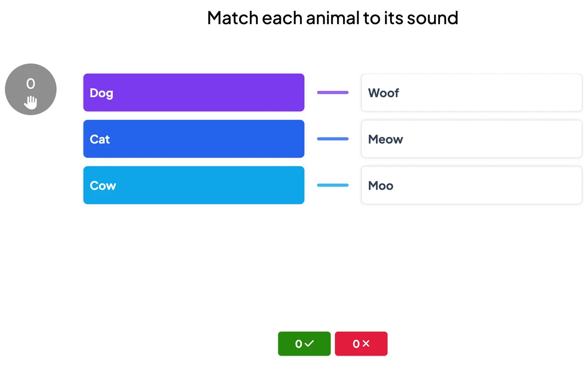Viewport: 588px width, 368px height.
Task: Select the light blue connector line beside Cow
Action: (x=333, y=185)
